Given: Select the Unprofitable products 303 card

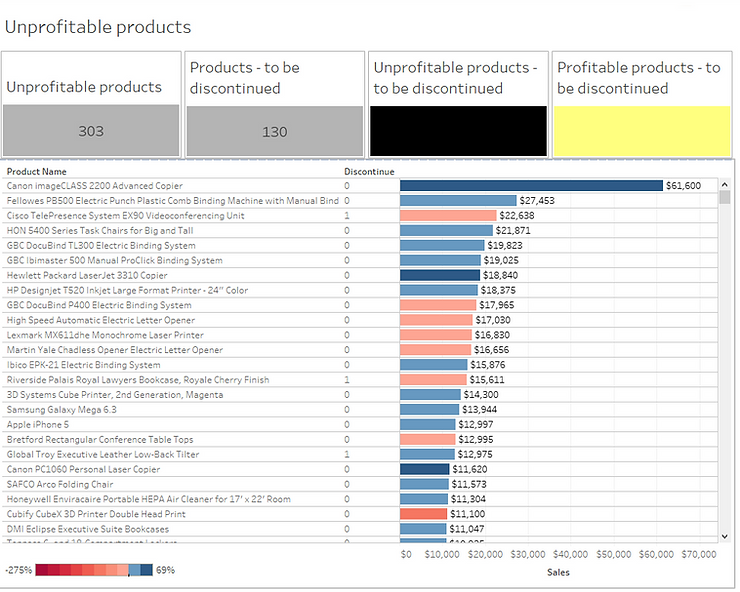Looking at the screenshot, I should [91, 104].
